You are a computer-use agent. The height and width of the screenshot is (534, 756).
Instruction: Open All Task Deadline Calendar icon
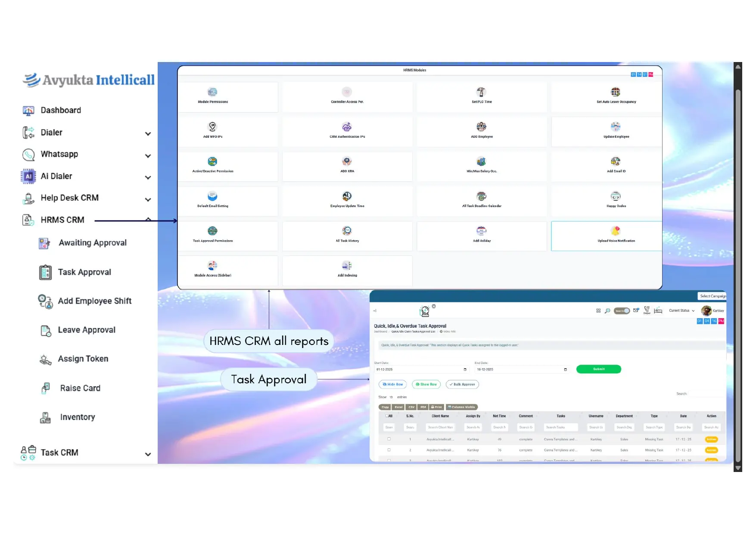[x=481, y=196]
